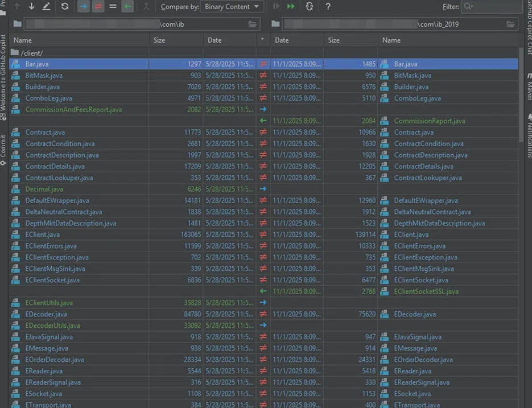Click green arrow in EClientSocketSSL.java row

point(263,291)
